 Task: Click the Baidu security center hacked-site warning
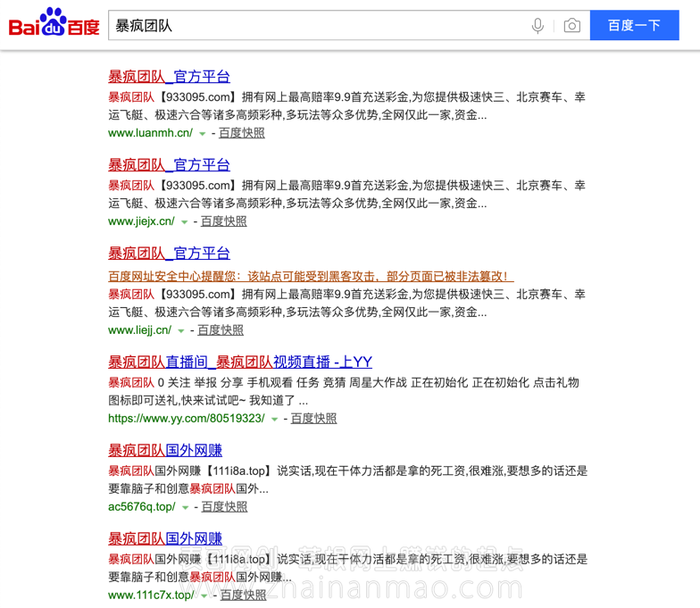(311, 277)
